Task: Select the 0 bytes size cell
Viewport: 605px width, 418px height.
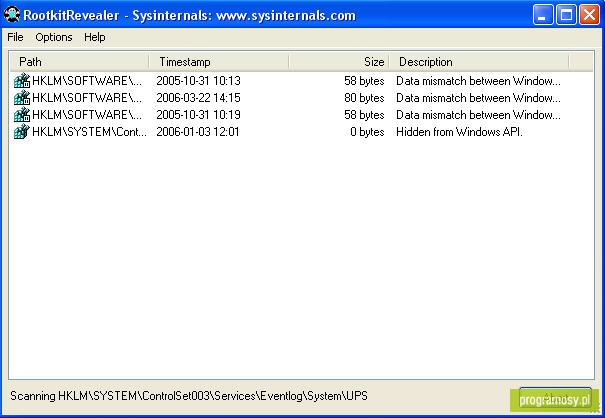Action: 367,132
